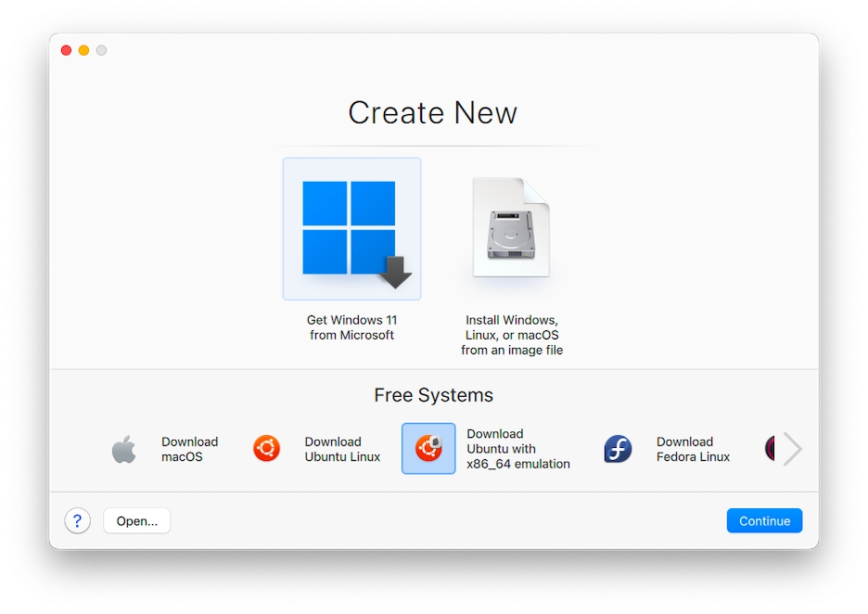Select the Windows 11 logo icon
The image size is (868, 614).
(x=351, y=229)
